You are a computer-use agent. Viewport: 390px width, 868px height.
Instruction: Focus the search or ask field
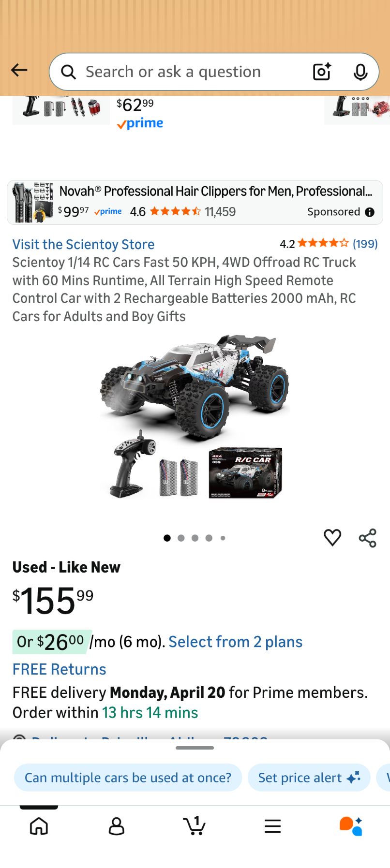[194, 72]
